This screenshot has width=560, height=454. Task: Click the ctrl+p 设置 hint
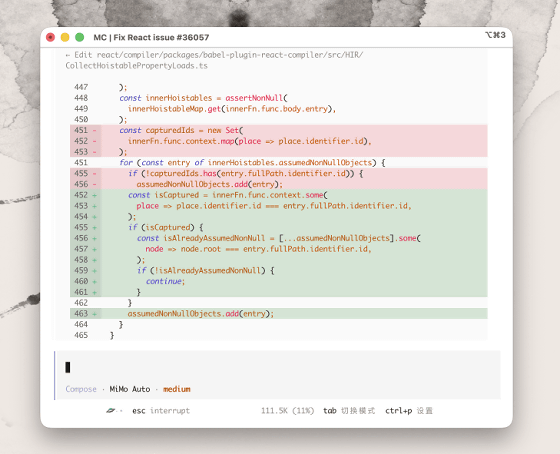[409, 411]
